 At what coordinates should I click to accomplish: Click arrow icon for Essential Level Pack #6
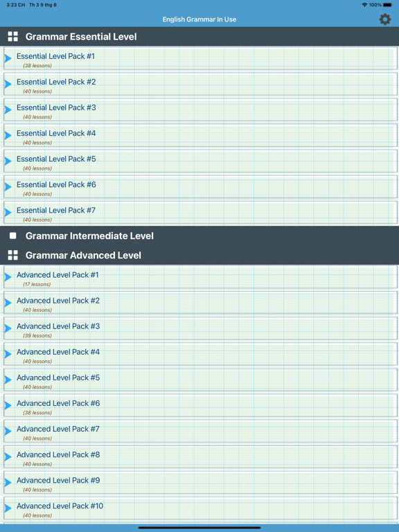(8, 186)
